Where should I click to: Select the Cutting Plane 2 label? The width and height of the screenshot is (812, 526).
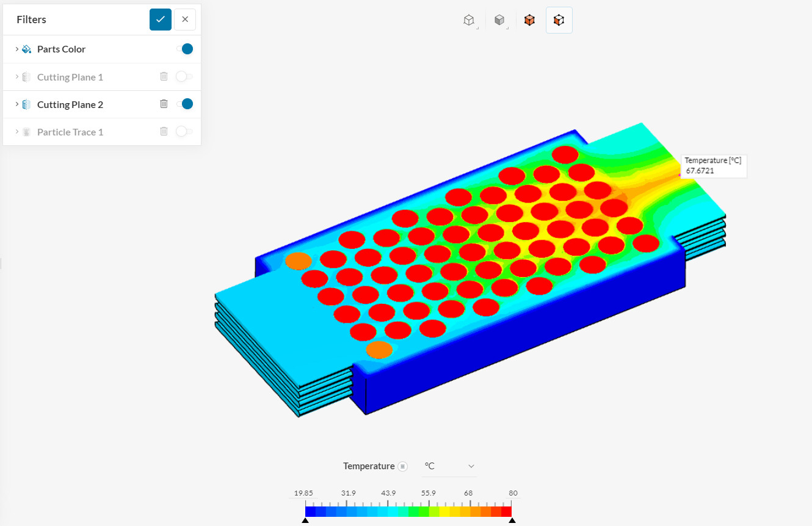click(x=70, y=104)
